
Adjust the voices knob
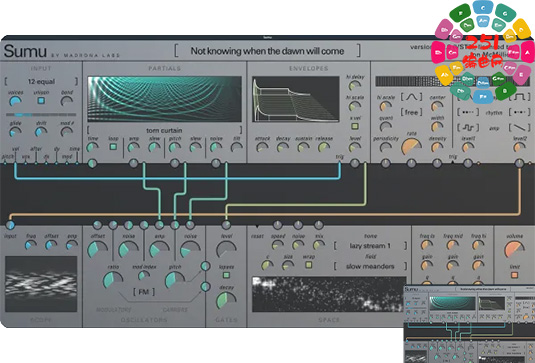click(x=15, y=101)
